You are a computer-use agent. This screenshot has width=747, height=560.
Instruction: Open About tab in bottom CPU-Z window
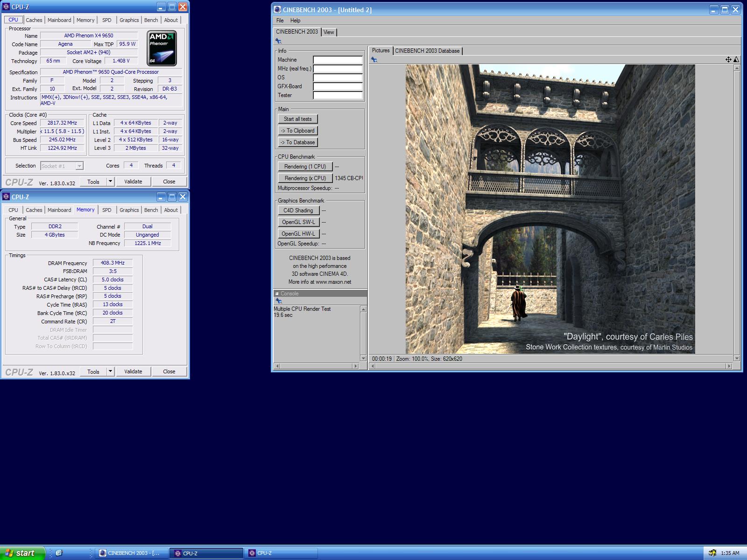(171, 210)
